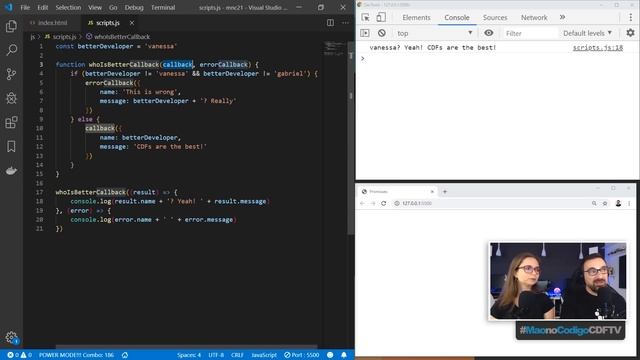
Task: Open the Terminal menu
Action: coord(163,7)
